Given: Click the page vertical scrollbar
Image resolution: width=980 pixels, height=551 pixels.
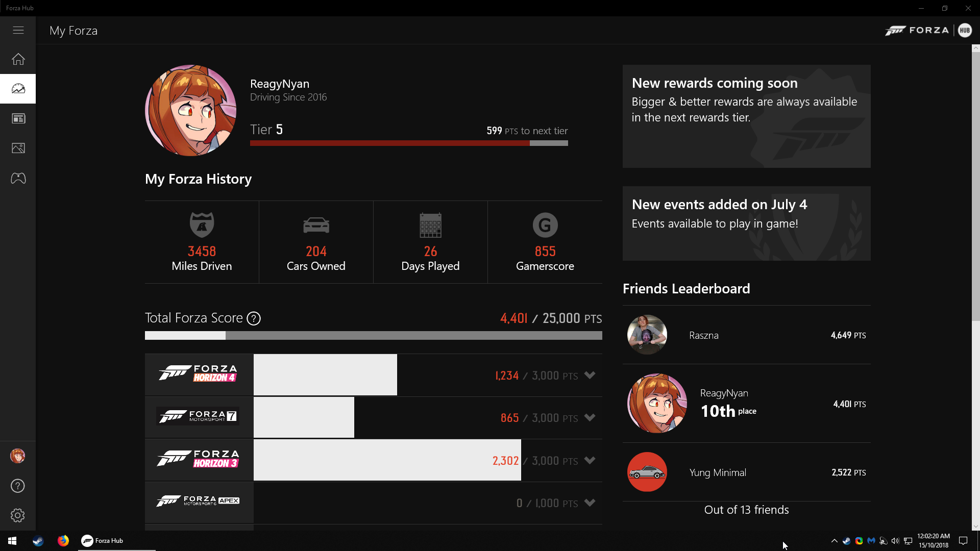Looking at the screenshot, I should point(975,186).
